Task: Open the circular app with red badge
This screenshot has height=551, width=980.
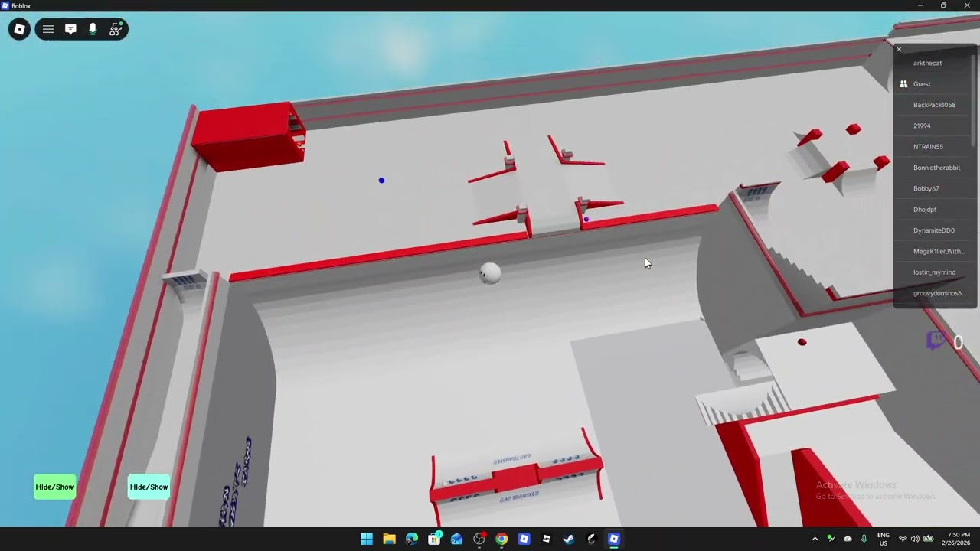Action: coord(479,539)
